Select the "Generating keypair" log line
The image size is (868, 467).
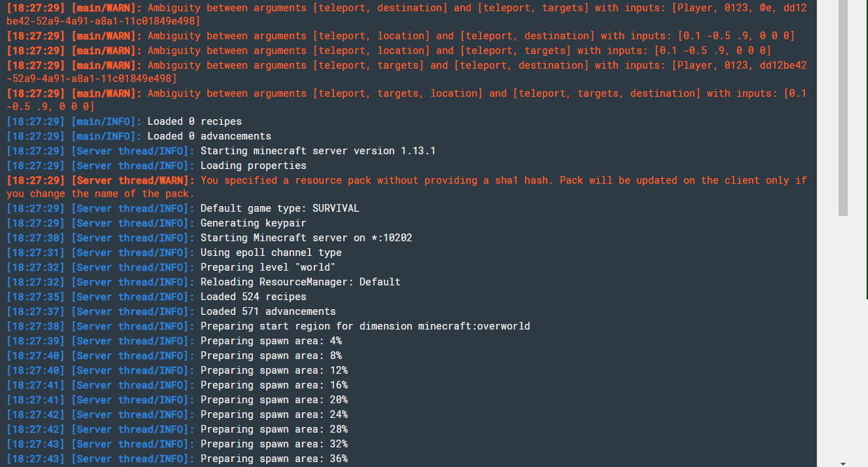[x=156, y=223]
